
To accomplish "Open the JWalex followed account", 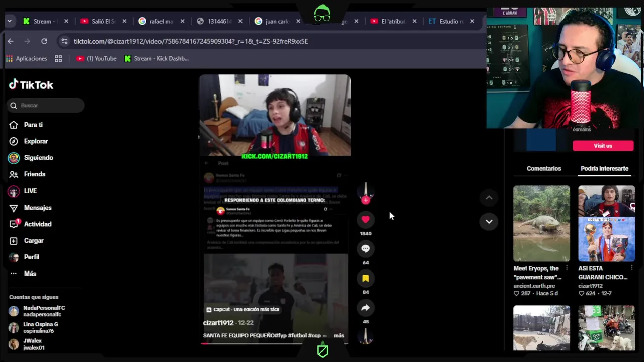I will click(x=27, y=344).
